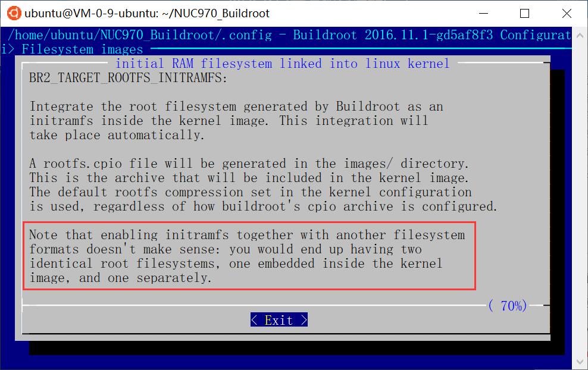Select the Exit button

[279, 320]
